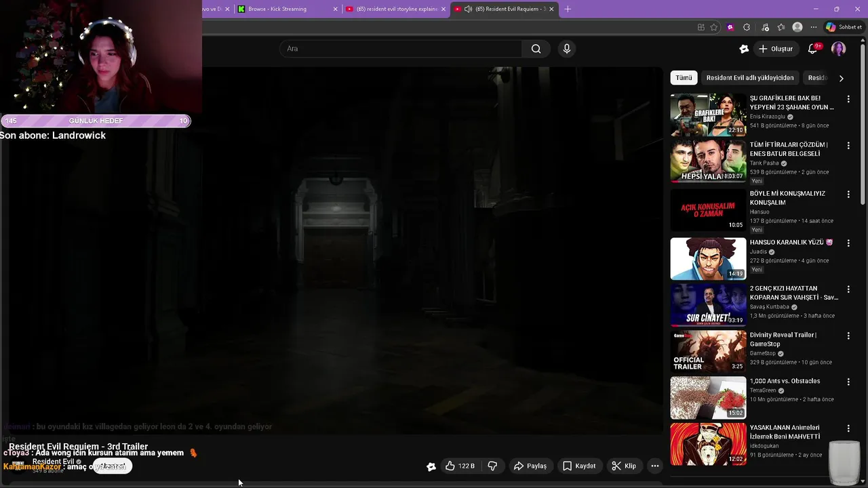Click the YouTube search magnifier button
The image size is (868, 488).
[x=536, y=49]
